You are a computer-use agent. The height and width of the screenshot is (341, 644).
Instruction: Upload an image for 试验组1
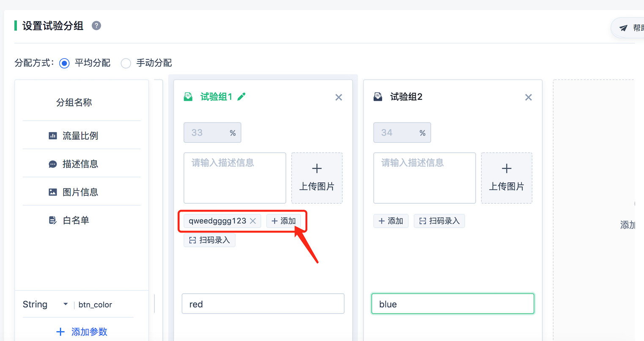pos(317,178)
